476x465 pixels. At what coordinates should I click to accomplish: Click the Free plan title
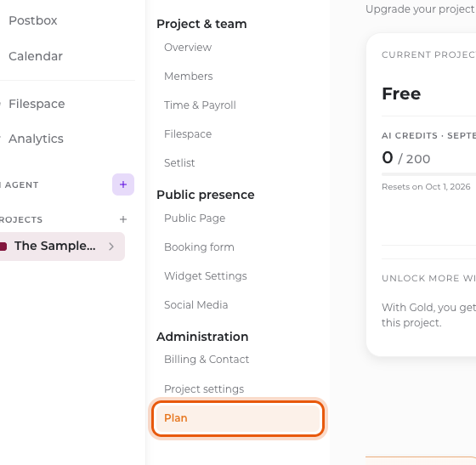[401, 94]
